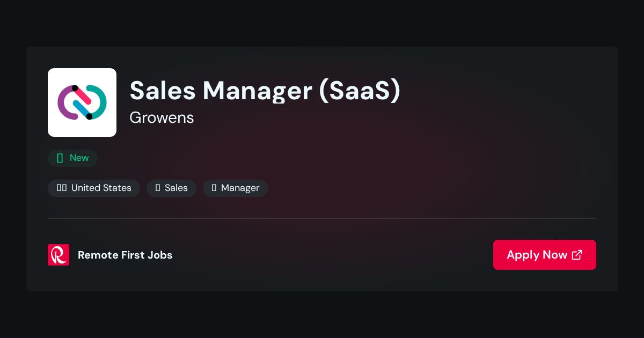Click the red Remote First Jobs logo
This screenshot has height=338, width=644.
(x=58, y=255)
